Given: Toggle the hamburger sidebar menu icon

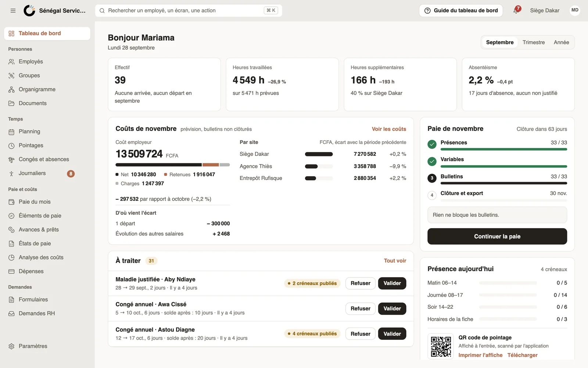Looking at the screenshot, I should tap(13, 11).
